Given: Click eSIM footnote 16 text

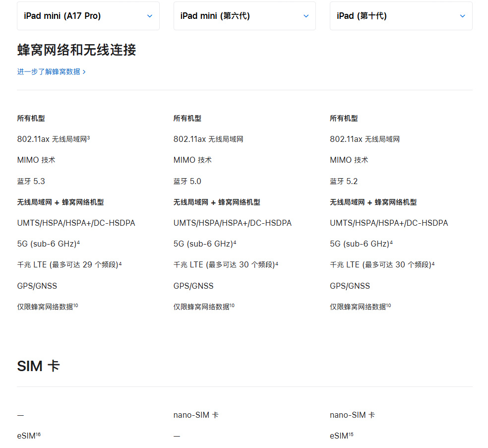Looking at the screenshot, I should 29,436.
